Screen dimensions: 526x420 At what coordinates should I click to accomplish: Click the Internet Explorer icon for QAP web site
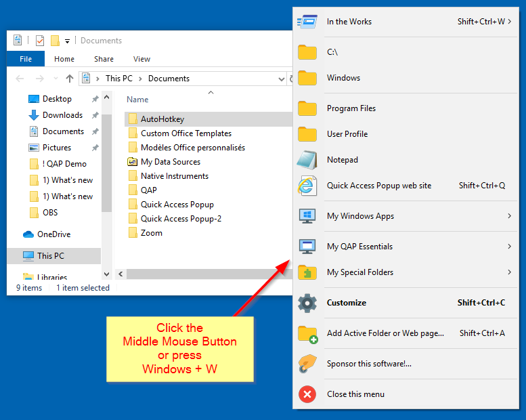click(307, 186)
